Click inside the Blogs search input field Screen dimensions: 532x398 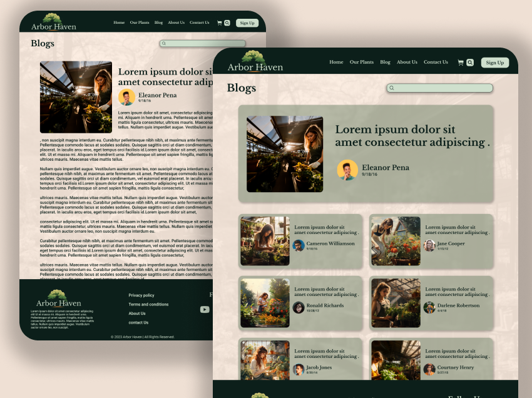[x=438, y=88]
